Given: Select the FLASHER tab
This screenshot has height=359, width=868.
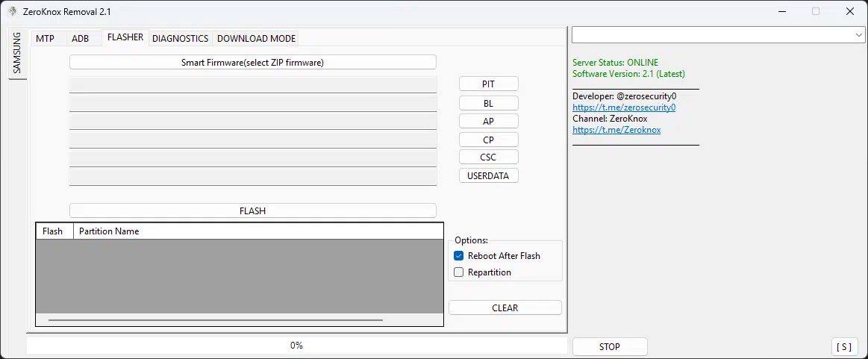Looking at the screenshot, I should coord(125,37).
